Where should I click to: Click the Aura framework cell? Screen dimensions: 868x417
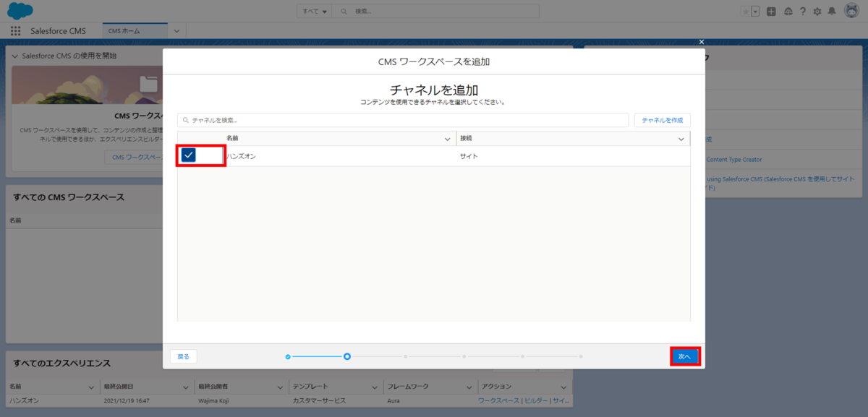[x=394, y=400]
